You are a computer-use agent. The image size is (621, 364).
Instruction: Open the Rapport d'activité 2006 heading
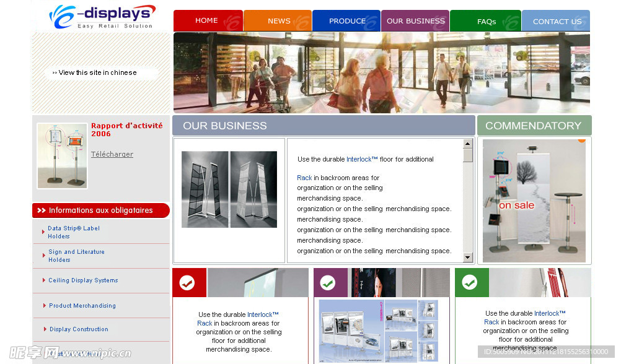tap(126, 129)
